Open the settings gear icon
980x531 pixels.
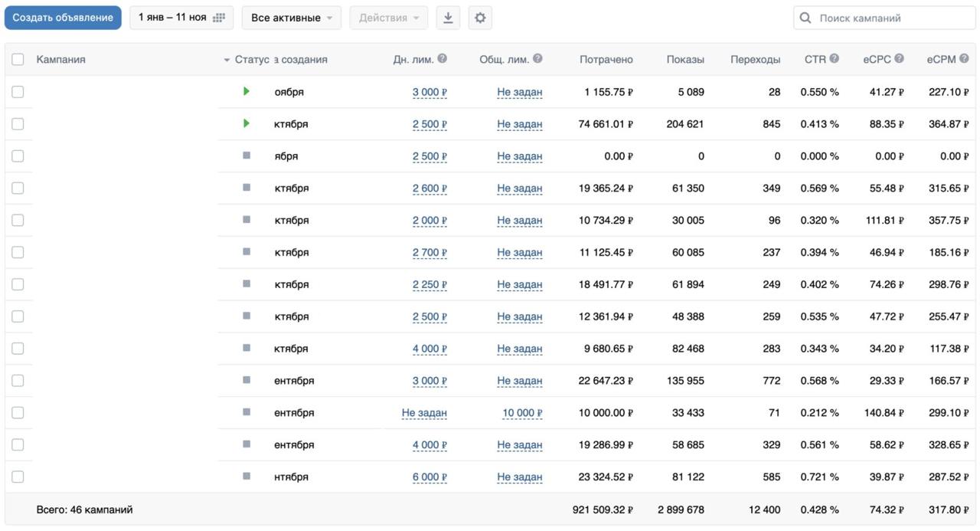(x=480, y=18)
